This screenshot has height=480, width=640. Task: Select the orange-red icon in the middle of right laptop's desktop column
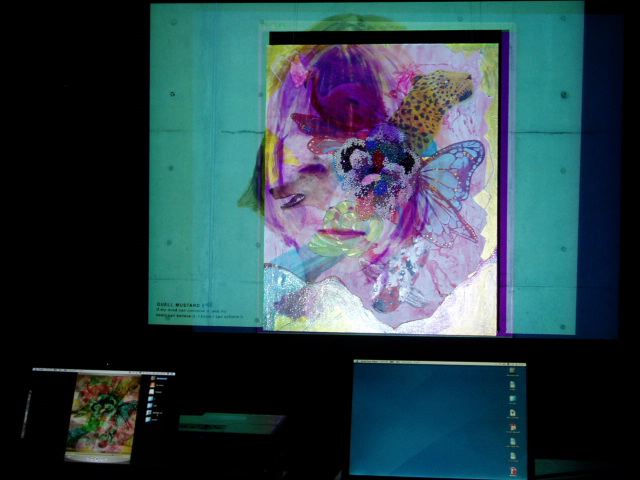click(x=513, y=428)
